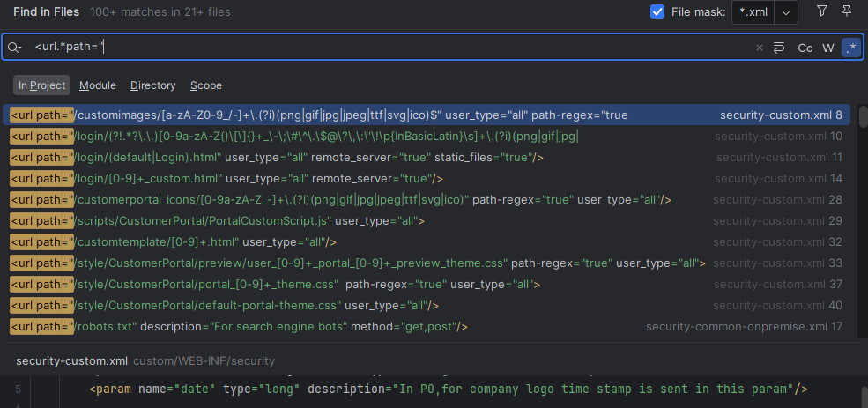The image size is (868, 408).
Task: Click the preview file path custom/WEB-INF/security
Action: [x=204, y=361]
